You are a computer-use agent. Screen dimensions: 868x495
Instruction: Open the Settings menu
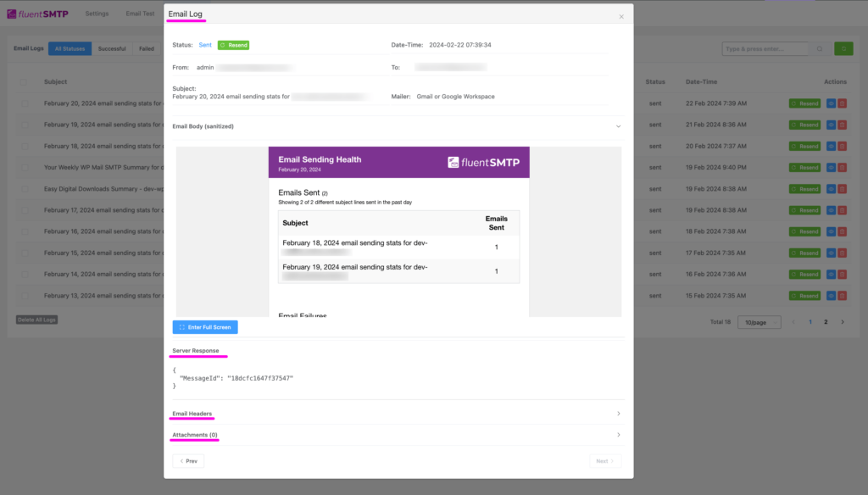96,13
